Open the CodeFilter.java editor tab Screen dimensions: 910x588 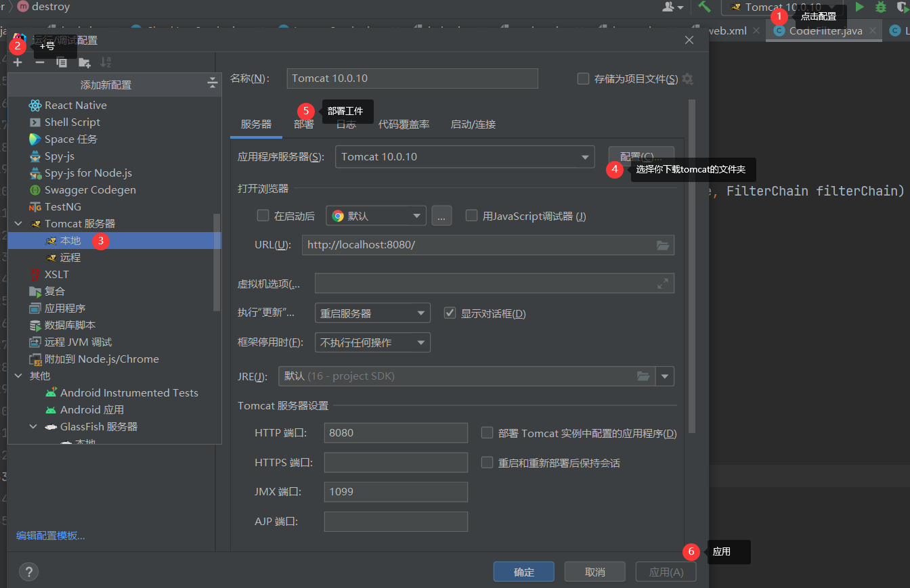(x=825, y=30)
